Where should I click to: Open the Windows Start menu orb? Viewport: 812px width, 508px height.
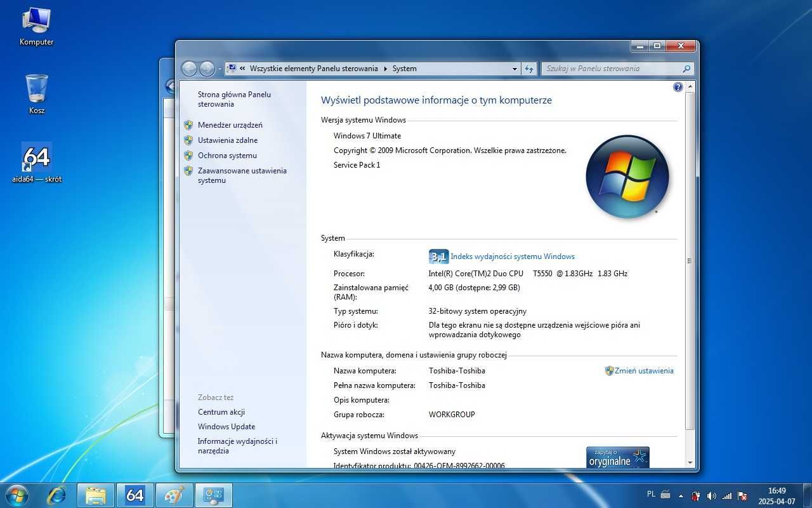point(16,495)
